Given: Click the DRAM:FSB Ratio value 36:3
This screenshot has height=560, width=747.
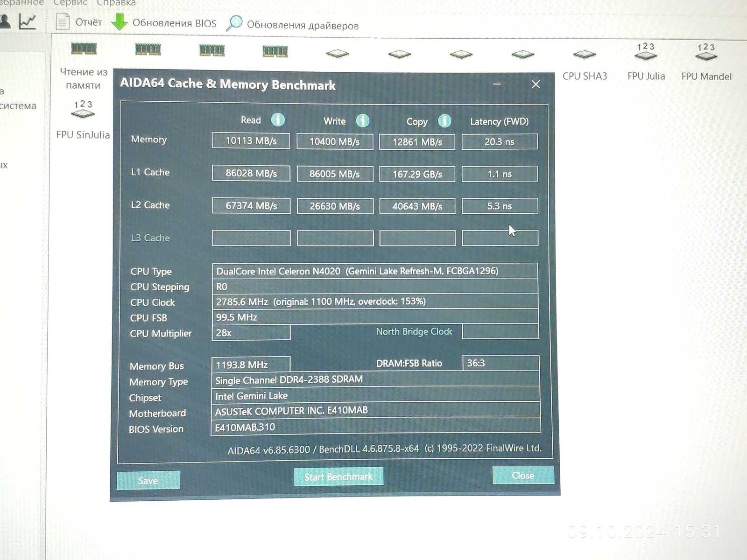Looking at the screenshot, I should pos(501,363).
